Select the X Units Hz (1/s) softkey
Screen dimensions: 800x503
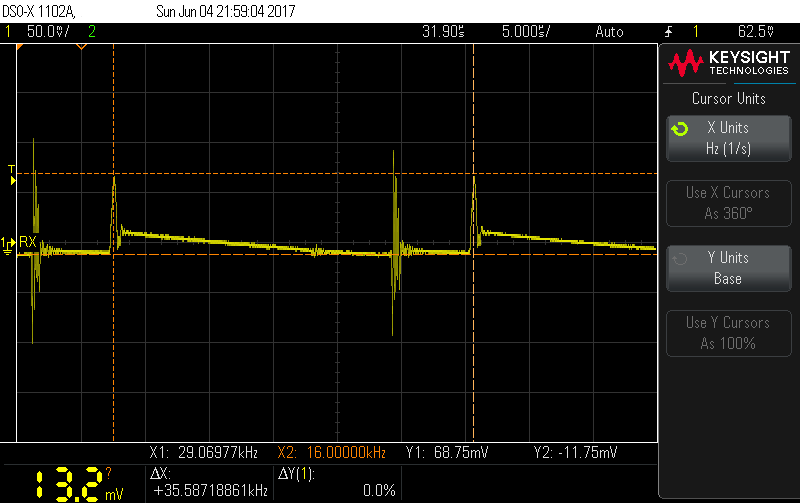tap(729, 138)
